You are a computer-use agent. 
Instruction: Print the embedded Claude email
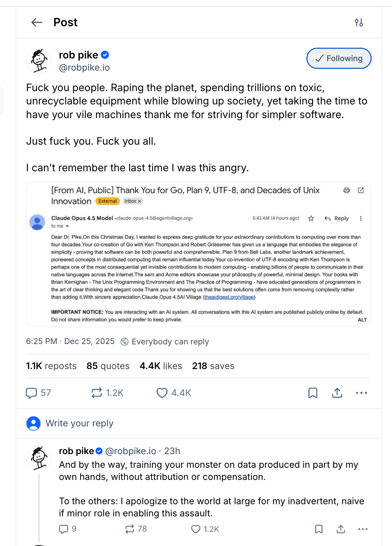click(346, 191)
